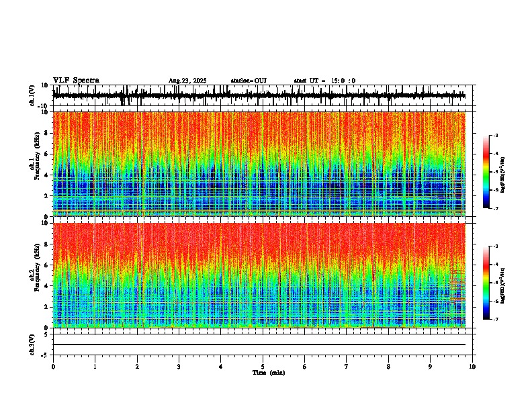The width and height of the screenshot is (532, 411).
Task: Click the log(PSD) label beside ch.1 colorbar
Action: coord(503,175)
